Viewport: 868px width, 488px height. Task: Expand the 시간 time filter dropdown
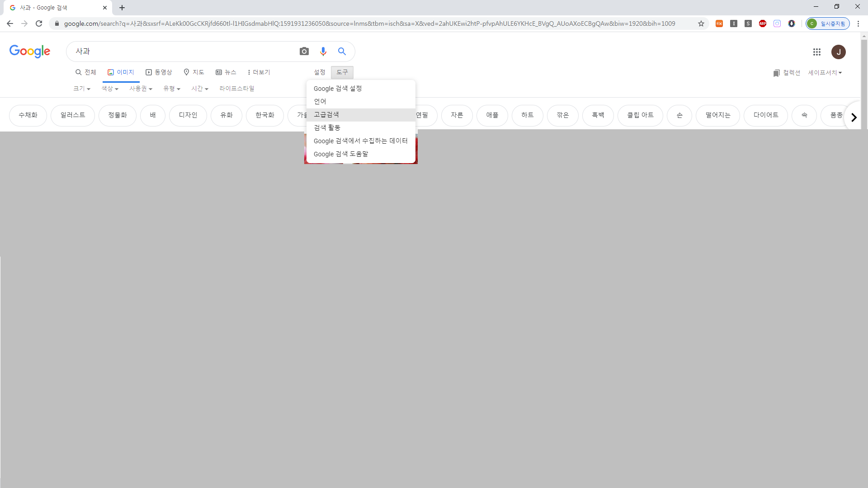click(199, 89)
